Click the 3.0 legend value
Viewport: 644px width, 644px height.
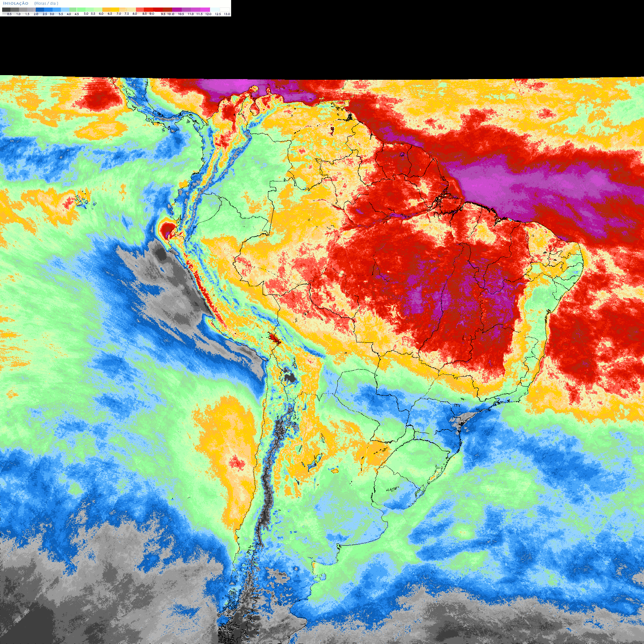click(x=52, y=14)
